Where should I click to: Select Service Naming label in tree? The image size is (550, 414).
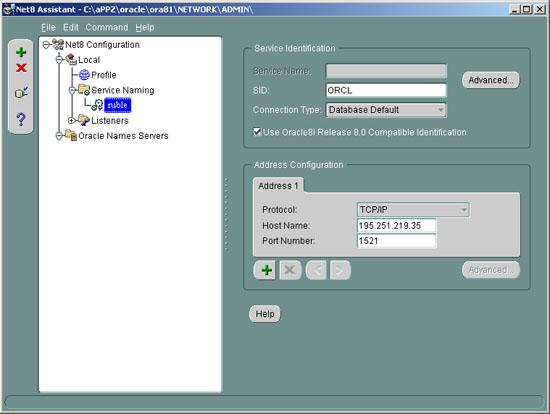click(x=123, y=90)
